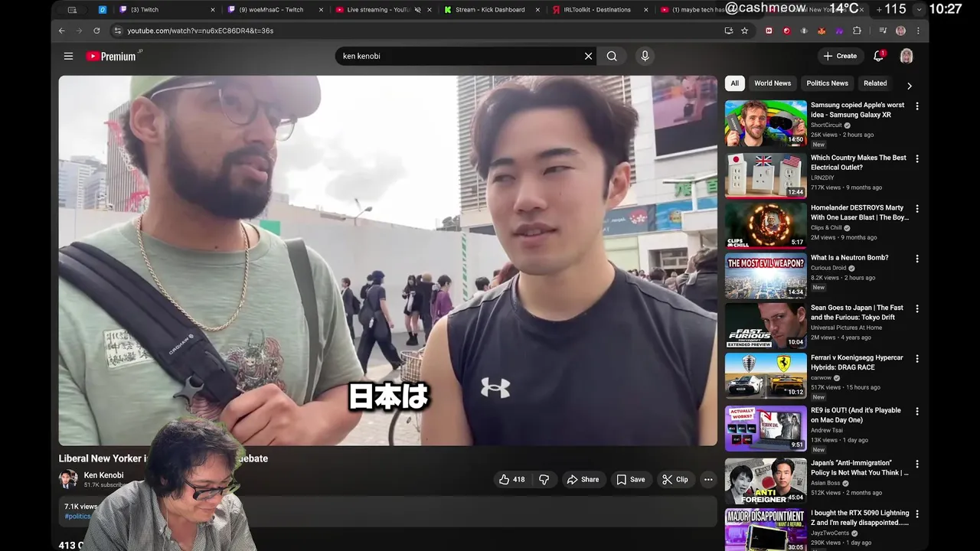Open the Which Country Makes Best Outlet thumbnail

766,175
